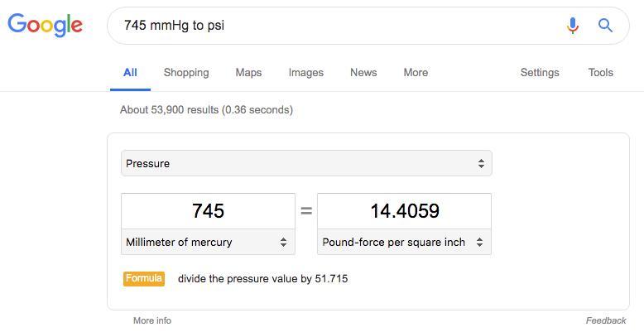Expand the More search categories menu
The width and height of the screenshot is (644, 332).
pos(416,72)
